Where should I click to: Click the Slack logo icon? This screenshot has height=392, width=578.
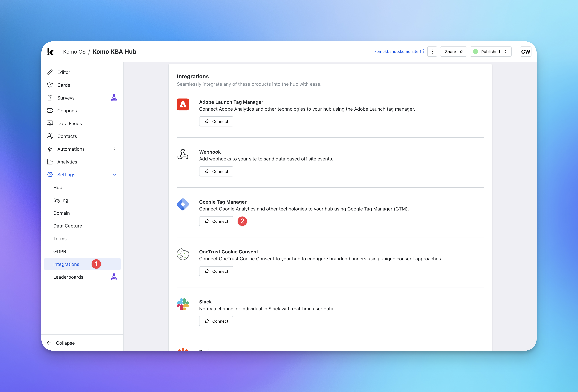(183, 304)
